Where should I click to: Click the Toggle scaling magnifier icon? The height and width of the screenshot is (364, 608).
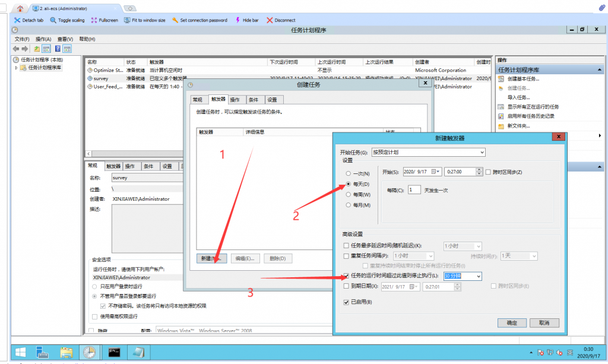point(53,20)
